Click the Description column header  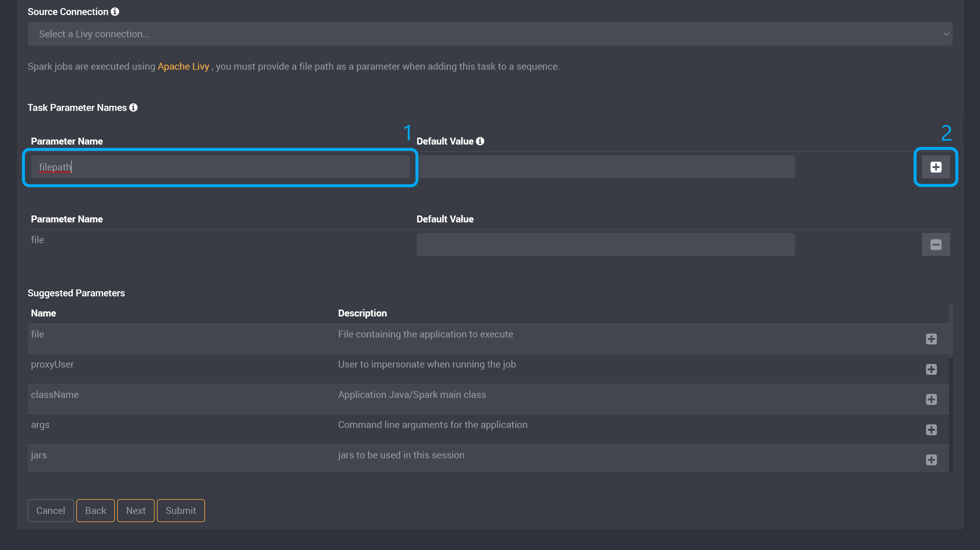tap(362, 313)
